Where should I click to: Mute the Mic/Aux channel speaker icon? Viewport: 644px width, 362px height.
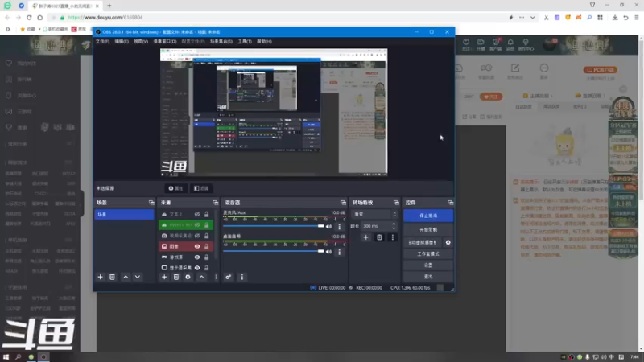coord(328,227)
